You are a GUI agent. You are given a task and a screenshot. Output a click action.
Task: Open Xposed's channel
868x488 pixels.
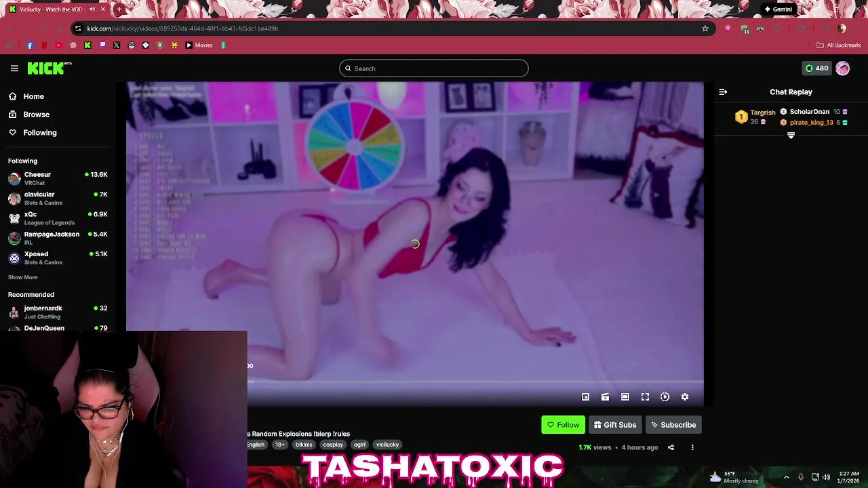pos(58,258)
